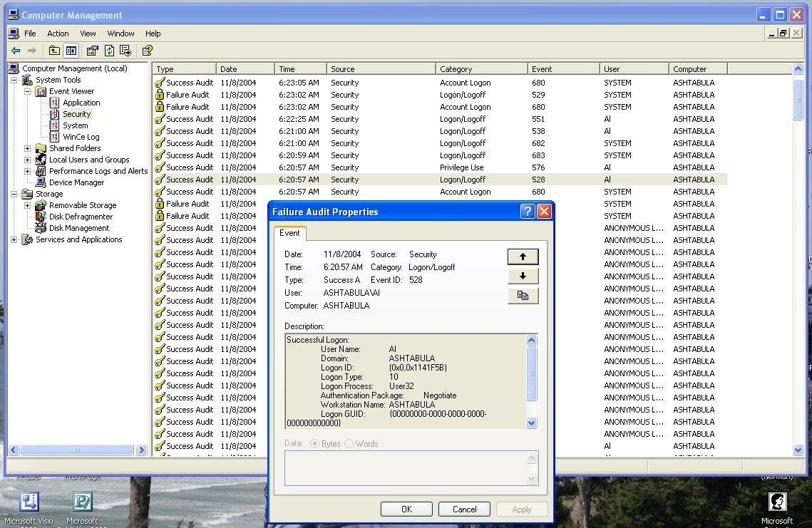Open the Microsoft desktop icon at the right edge
This screenshot has height=528, width=812.
click(777, 508)
